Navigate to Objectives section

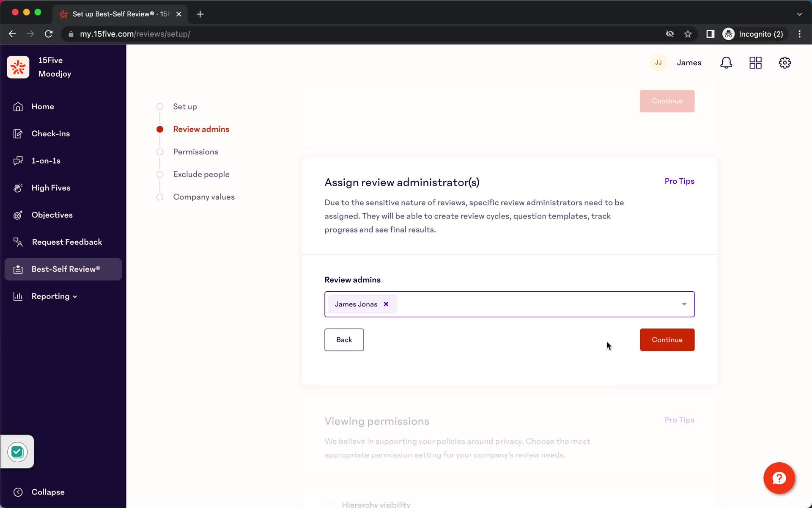click(52, 215)
